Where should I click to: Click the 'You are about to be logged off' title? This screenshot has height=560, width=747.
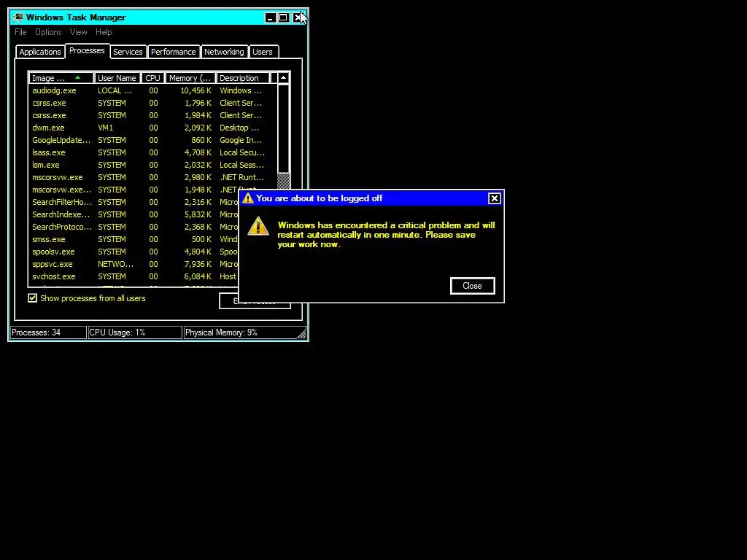click(x=320, y=198)
